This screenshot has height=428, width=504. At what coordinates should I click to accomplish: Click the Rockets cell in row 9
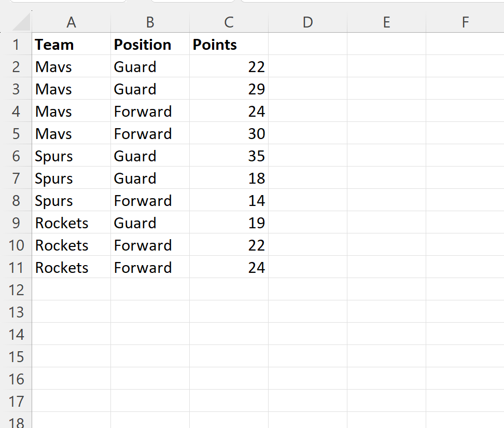(72, 223)
